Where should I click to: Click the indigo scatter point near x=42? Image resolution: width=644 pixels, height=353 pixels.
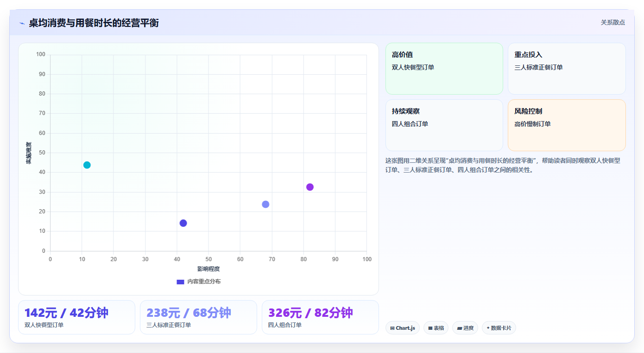pos(183,223)
